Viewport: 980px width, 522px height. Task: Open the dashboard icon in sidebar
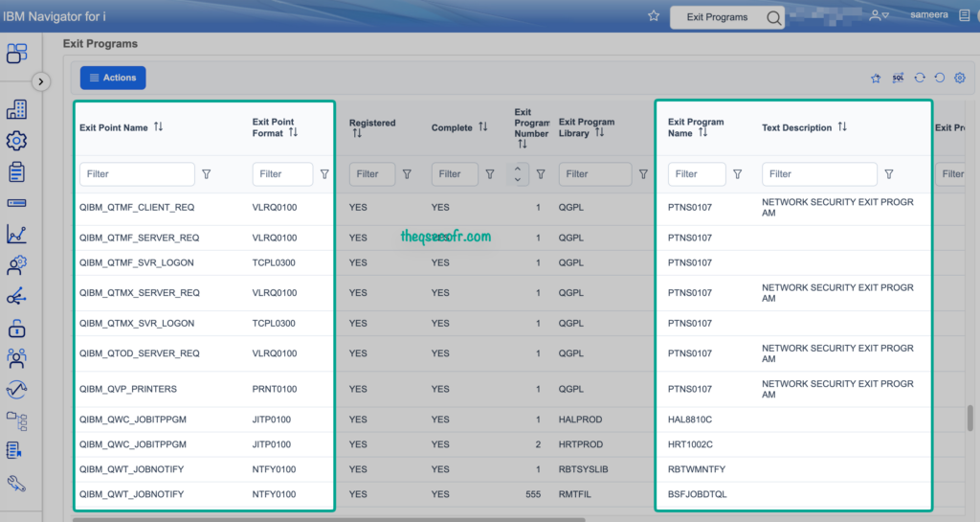17,53
